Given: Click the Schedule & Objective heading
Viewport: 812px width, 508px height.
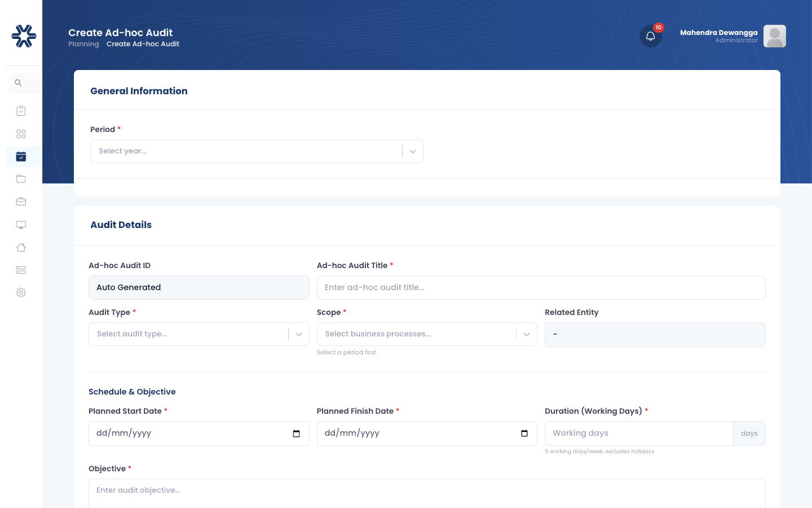Looking at the screenshot, I should (132, 392).
